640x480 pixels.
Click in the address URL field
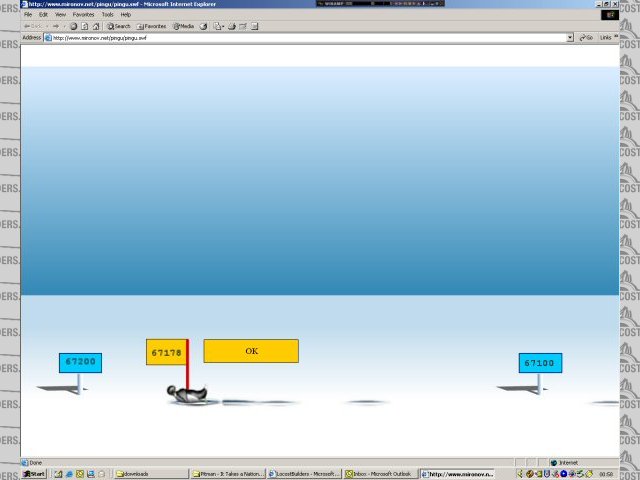click(x=300, y=37)
